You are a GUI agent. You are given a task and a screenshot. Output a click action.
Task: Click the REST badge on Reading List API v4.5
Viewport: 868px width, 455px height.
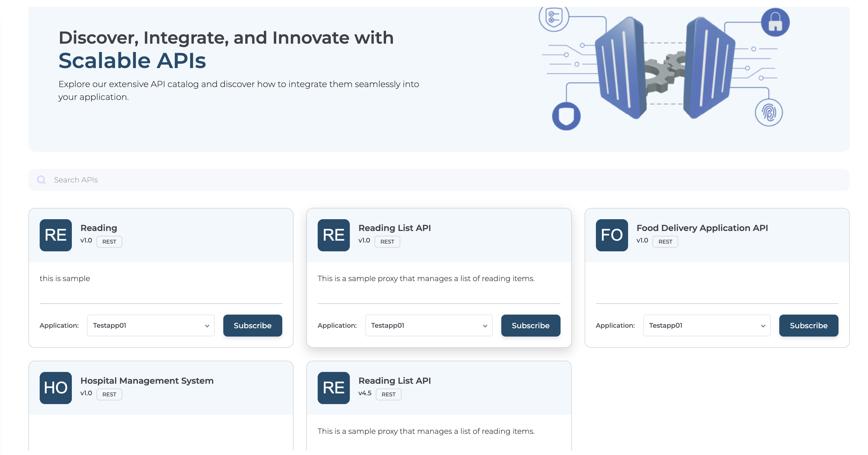[388, 394]
